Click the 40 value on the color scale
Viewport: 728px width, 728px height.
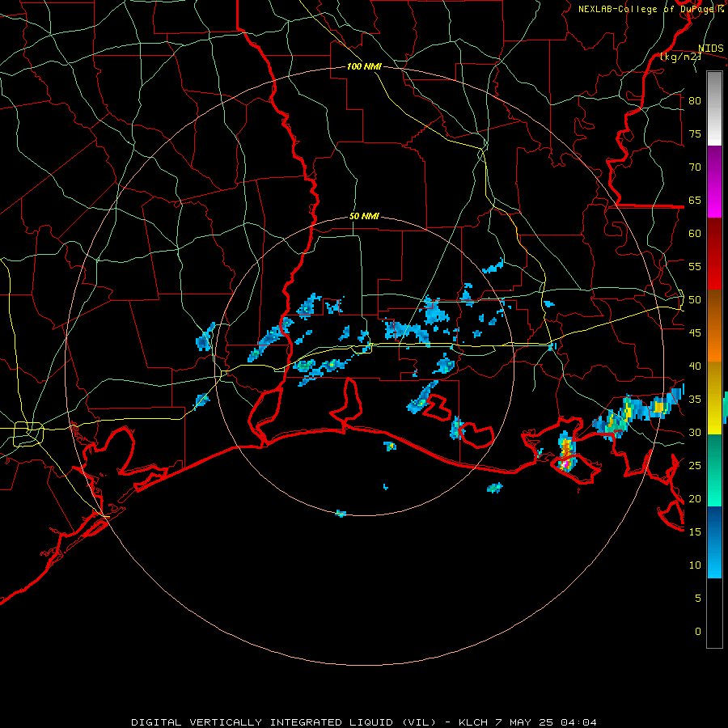(x=695, y=366)
